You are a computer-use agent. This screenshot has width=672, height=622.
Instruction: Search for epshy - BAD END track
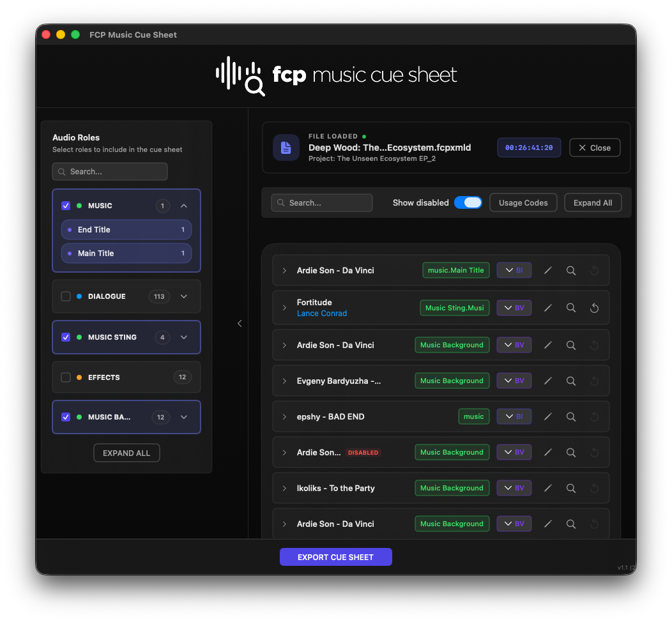coord(571,416)
